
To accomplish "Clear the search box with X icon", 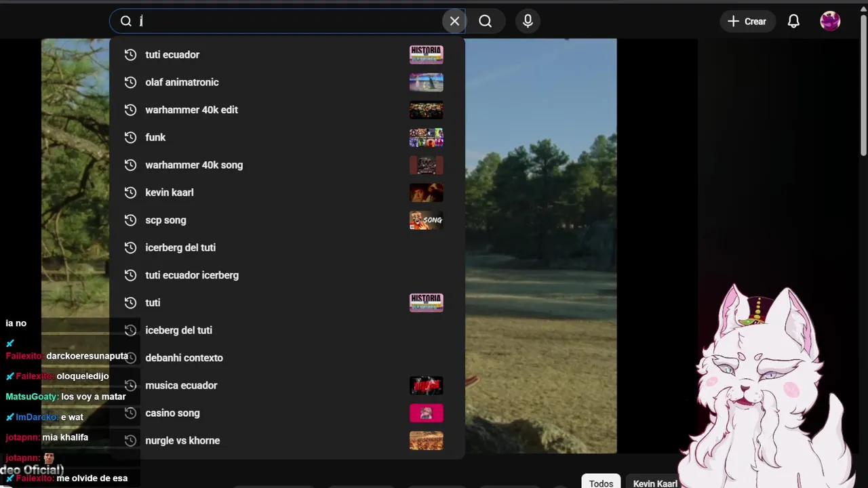I will click(454, 21).
